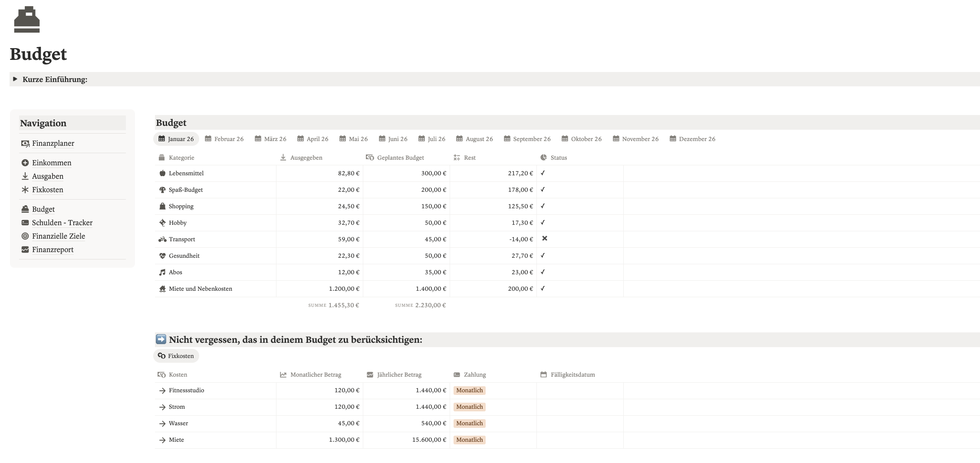The width and height of the screenshot is (980, 463).
Task: Open the Zahlung Monatlich tag for Wasser
Action: [x=469, y=423]
